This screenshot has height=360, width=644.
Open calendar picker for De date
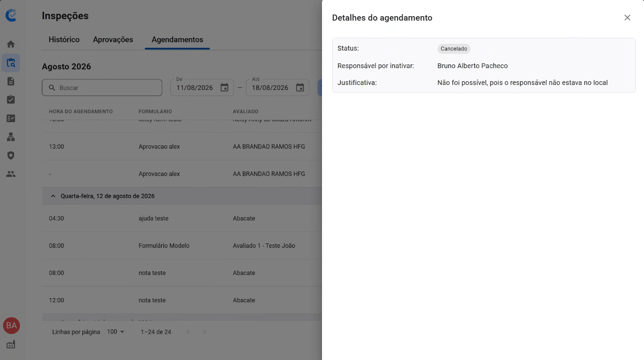pos(224,87)
